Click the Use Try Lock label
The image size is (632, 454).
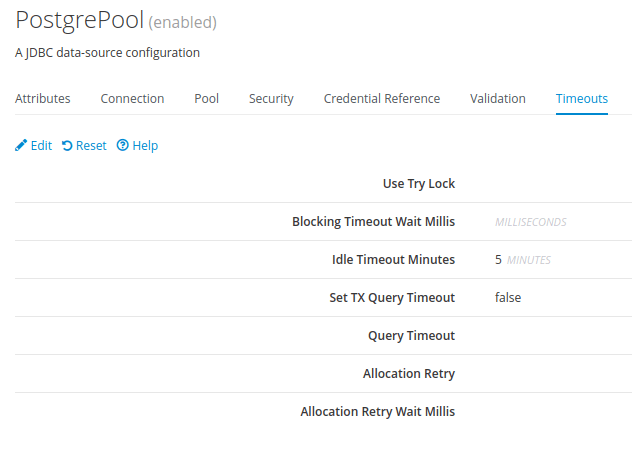click(419, 183)
